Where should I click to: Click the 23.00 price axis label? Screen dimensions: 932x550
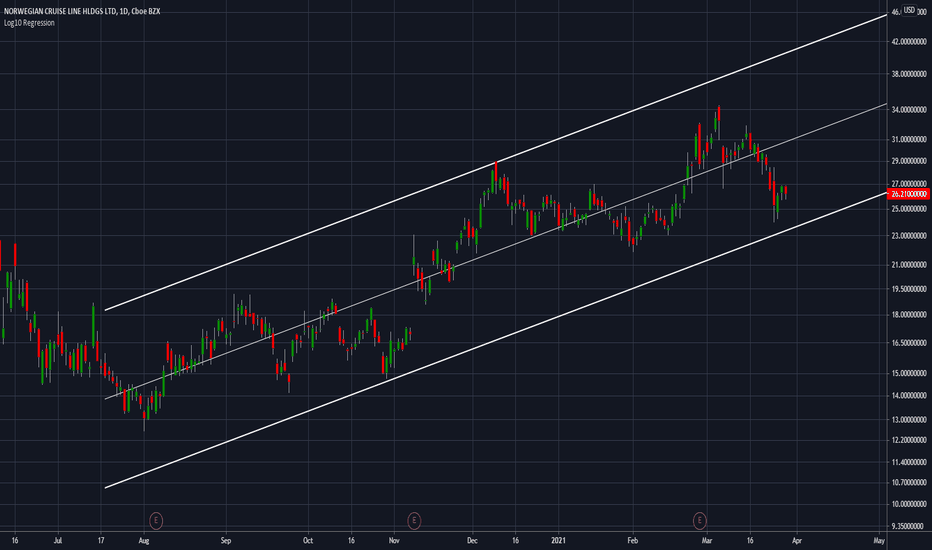tap(909, 236)
